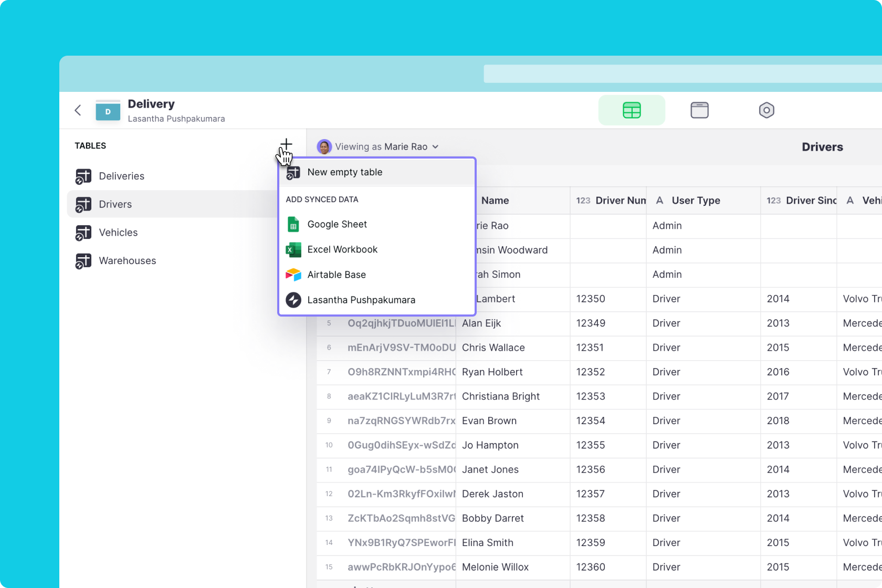Open the settings hexagon icon

point(766,110)
